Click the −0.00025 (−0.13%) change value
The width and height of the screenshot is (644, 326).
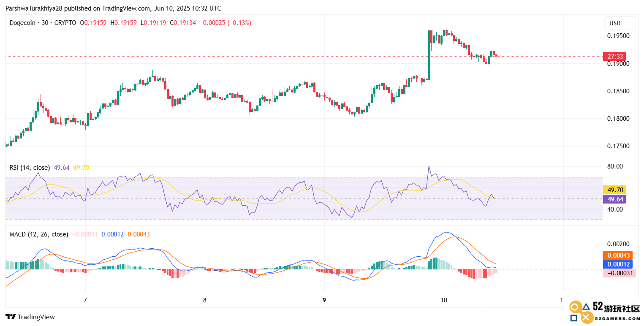click(225, 23)
